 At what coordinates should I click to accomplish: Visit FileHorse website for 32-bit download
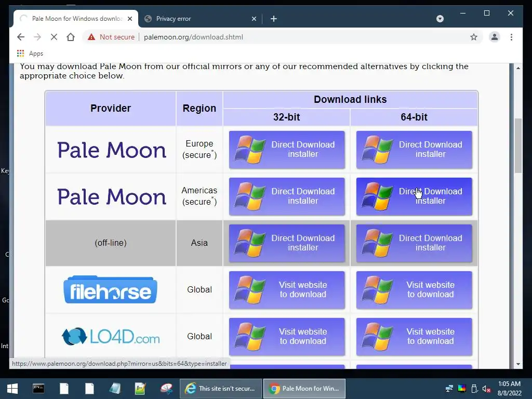click(287, 290)
